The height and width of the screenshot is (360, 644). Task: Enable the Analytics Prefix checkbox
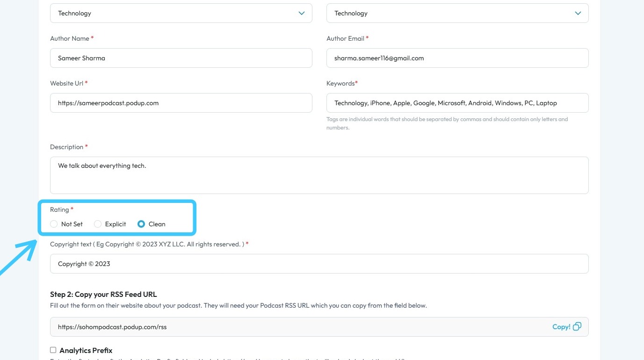[x=53, y=350]
